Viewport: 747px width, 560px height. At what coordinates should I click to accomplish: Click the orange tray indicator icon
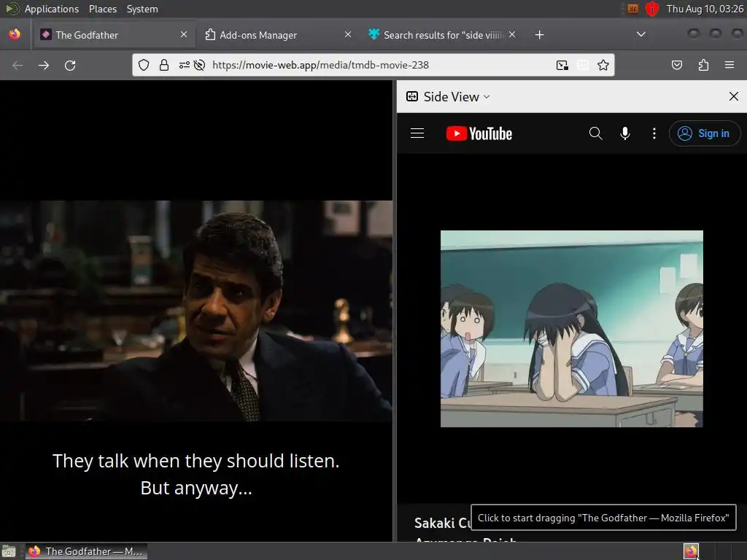click(x=632, y=9)
